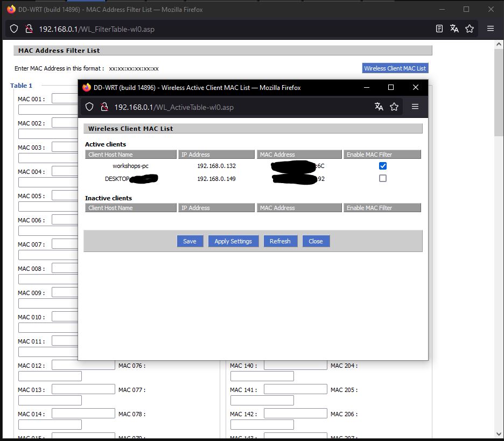Click Apply Settings button
Screen dimensions: 504x441
click(x=233, y=241)
